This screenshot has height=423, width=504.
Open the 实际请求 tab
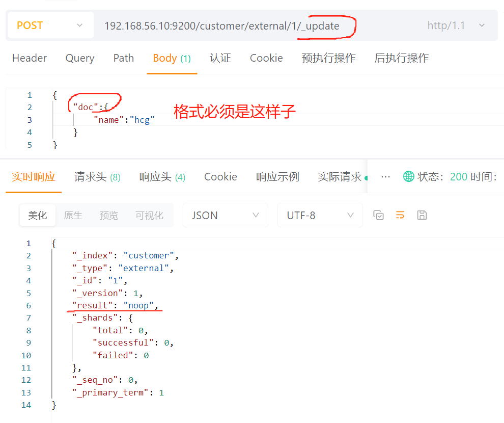click(340, 177)
